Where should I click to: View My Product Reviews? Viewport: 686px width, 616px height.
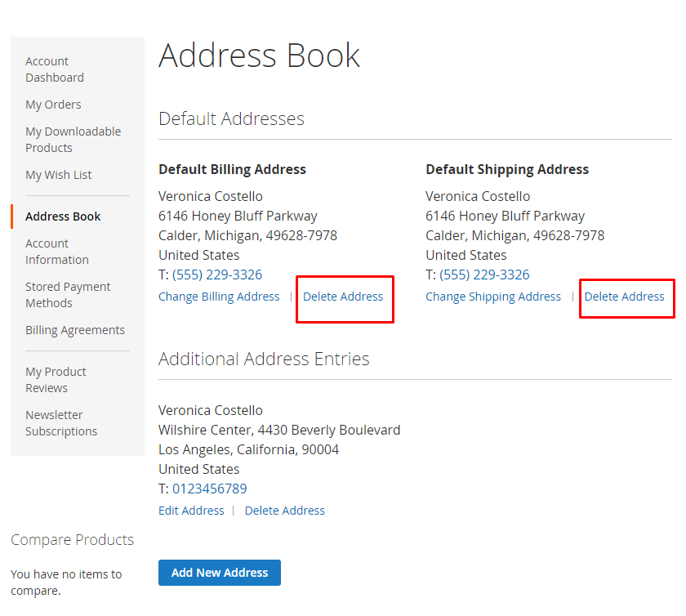pyautogui.click(x=56, y=380)
